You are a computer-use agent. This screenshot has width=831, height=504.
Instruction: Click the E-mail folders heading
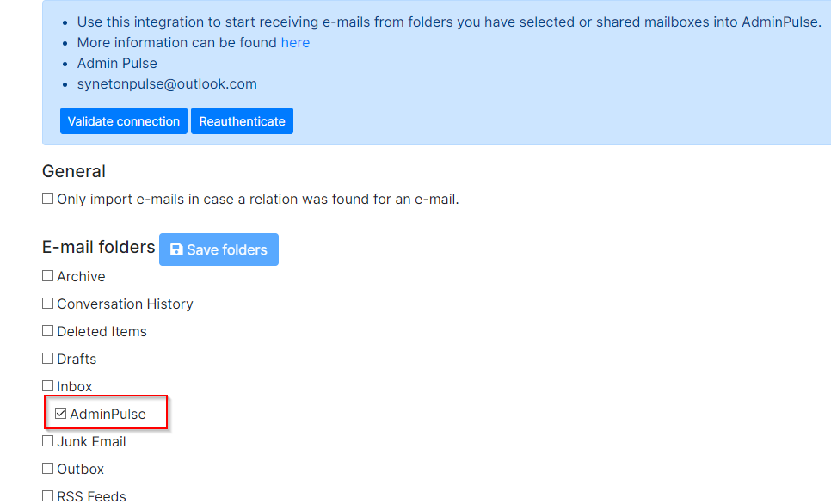(x=98, y=248)
